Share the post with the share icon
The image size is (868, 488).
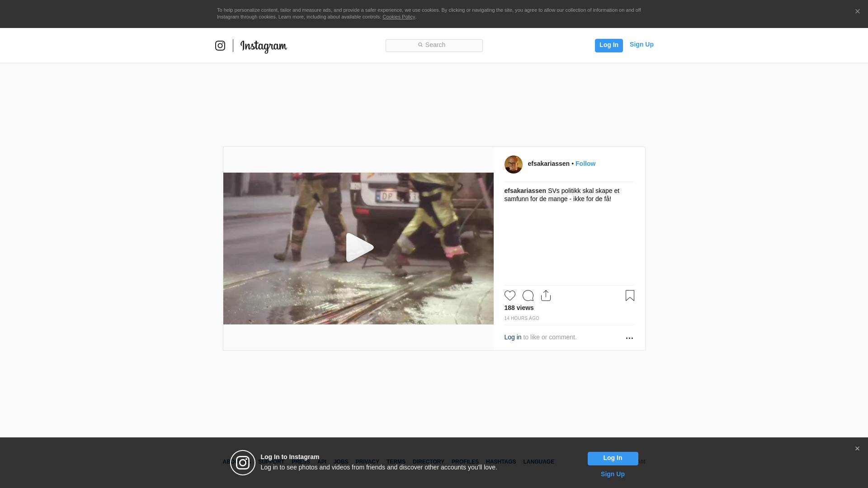point(546,296)
